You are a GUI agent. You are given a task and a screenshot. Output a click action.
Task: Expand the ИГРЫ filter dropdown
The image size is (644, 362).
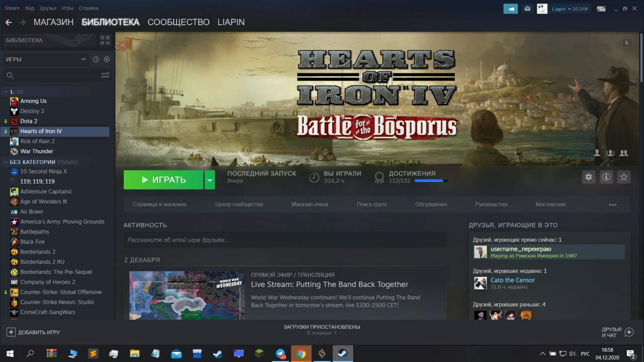pos(45,59)
